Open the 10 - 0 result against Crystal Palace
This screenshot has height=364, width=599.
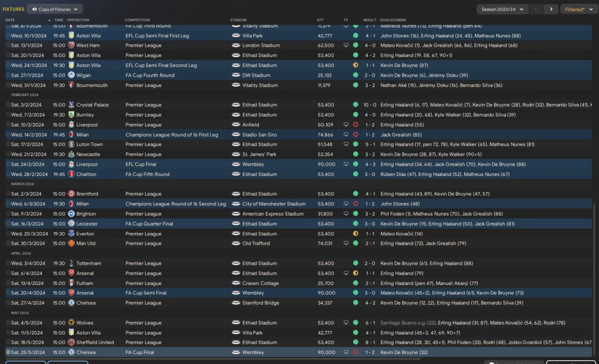[x=369, y=105]
